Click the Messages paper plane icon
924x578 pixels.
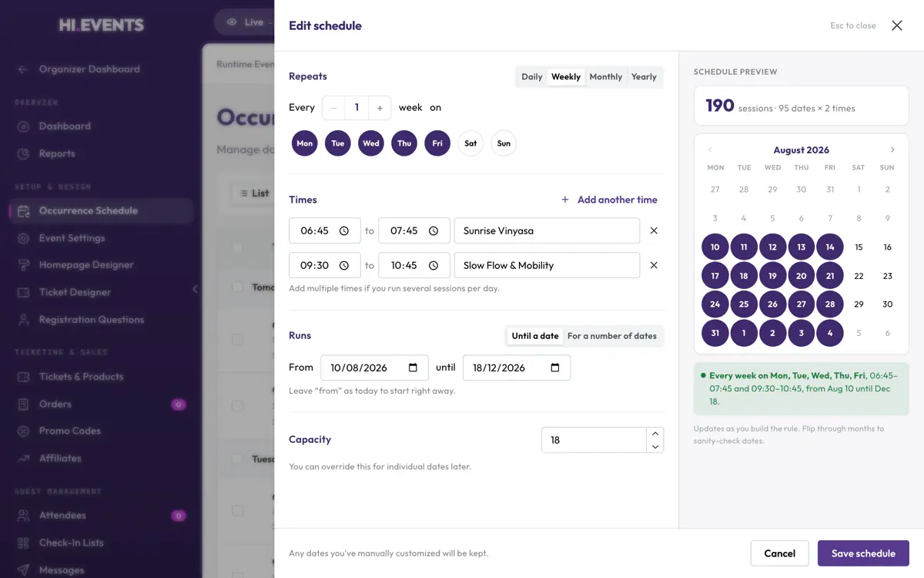tap(23, 570)
